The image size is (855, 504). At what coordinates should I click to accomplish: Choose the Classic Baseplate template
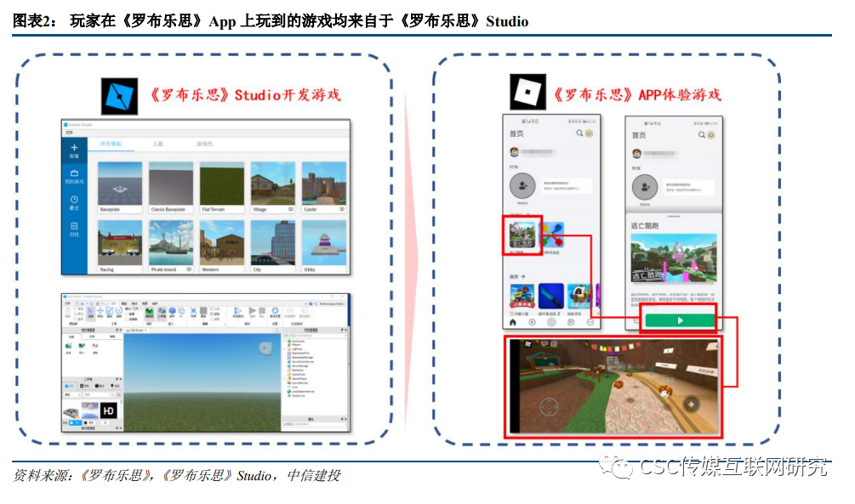pos(171,187)
